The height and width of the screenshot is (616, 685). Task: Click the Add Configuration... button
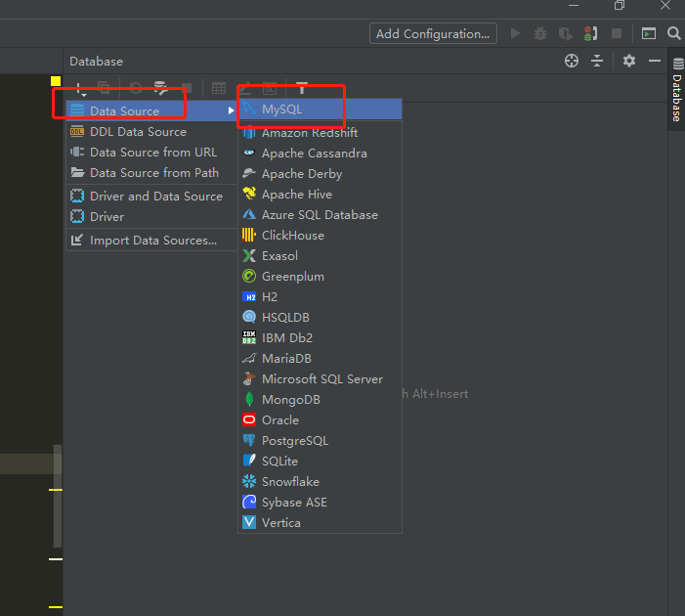[433, 33]
